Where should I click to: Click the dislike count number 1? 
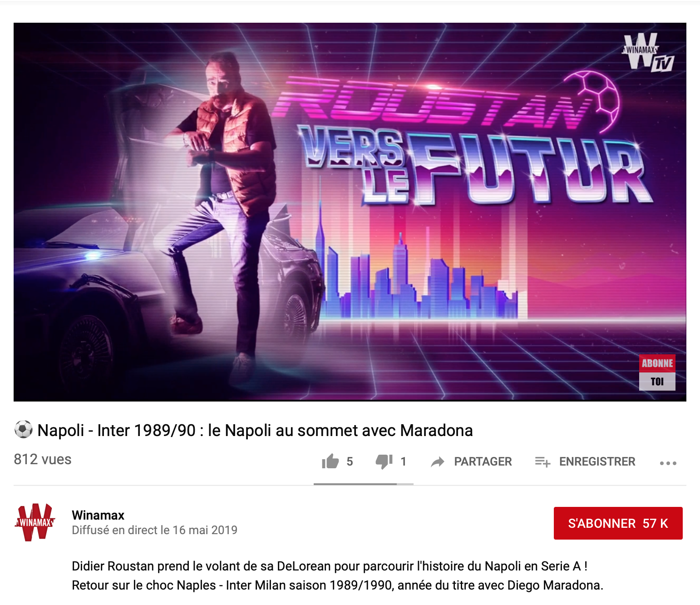[403, 461]
